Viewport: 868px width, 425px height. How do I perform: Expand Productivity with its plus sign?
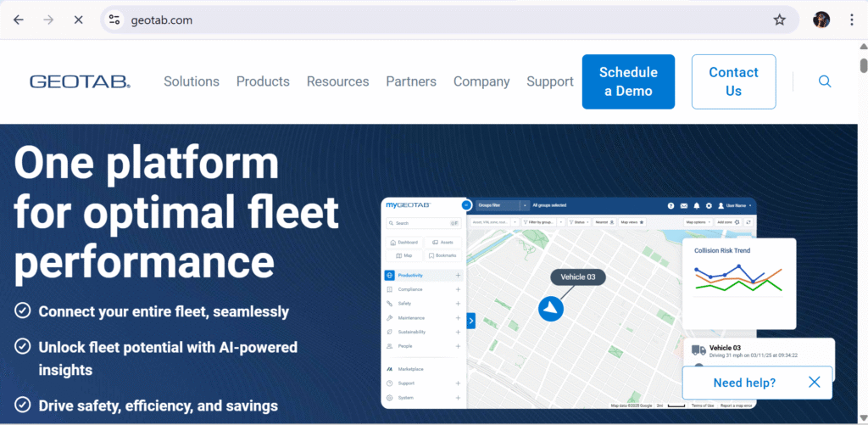point(458,275)
